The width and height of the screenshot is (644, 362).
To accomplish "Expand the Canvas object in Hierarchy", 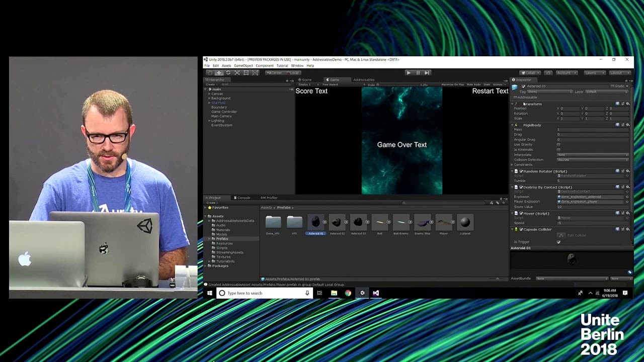I will pos(209,94).
